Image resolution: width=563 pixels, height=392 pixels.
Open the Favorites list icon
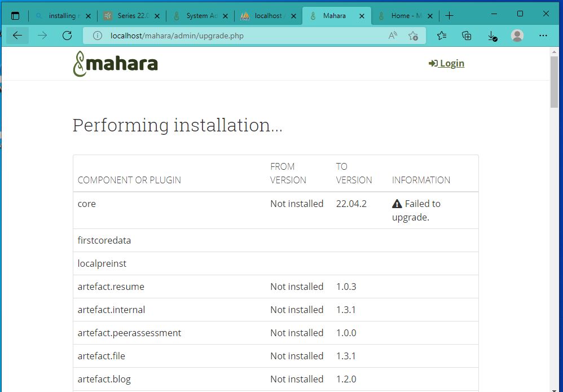pyautogui.click(x=442, y=36)
